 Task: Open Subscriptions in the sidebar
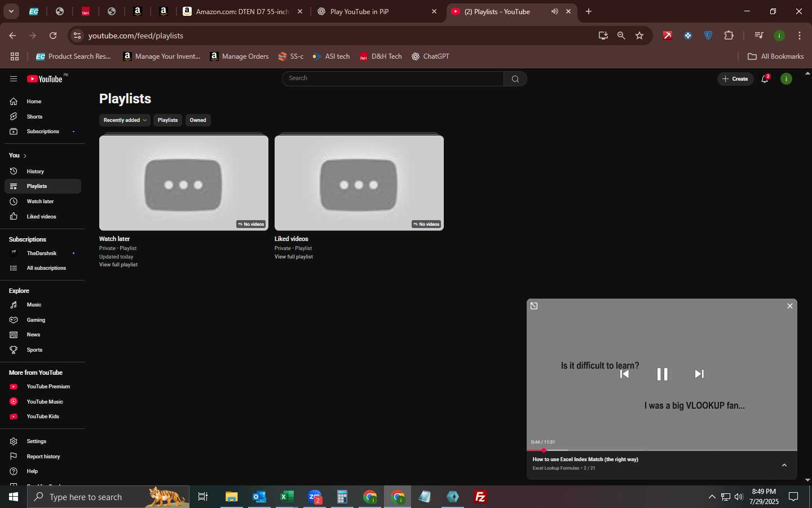tap(43, 132)
